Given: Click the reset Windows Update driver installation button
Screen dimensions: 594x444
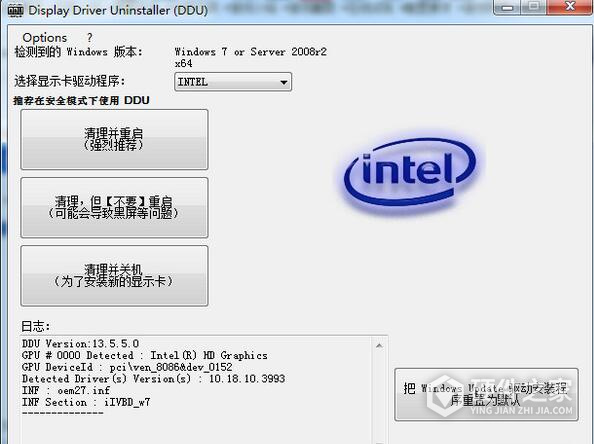Looking at the screenshot, I should (486, 394).
